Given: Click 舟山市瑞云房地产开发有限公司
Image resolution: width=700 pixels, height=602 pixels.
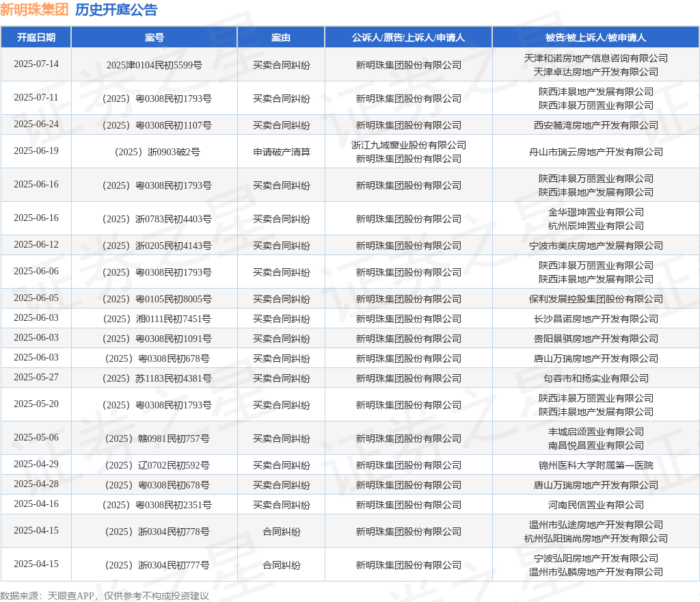Looking at the screenshot, I should (x=596, y=152).
